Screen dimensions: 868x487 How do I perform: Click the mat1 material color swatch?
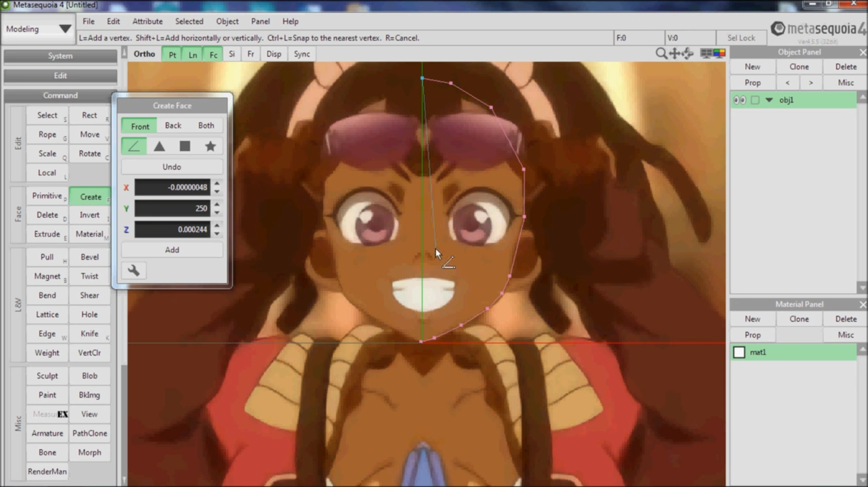(739, 352)
